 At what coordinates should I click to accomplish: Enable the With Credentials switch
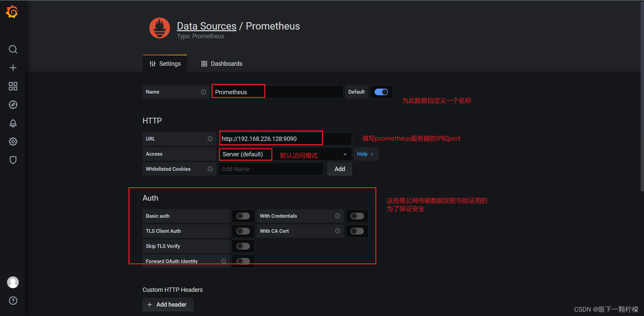[357, 216]
